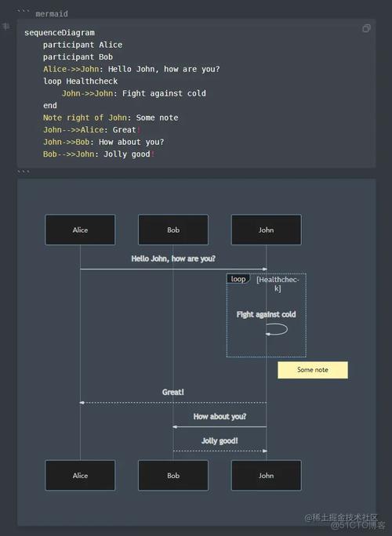Click the mermaid language label
The height and width of the screenshot is (536, 392).
click(x=52, y=14)
